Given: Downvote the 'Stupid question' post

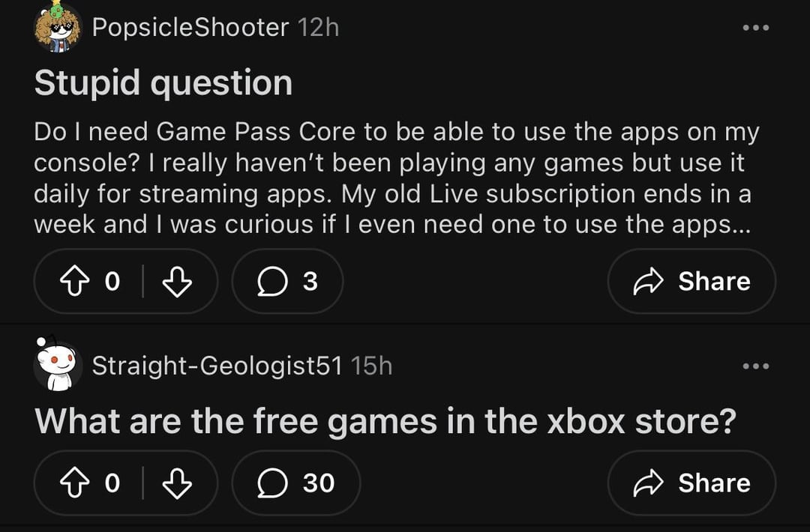Looking at the screenshot, I should [x=177, y=281].
